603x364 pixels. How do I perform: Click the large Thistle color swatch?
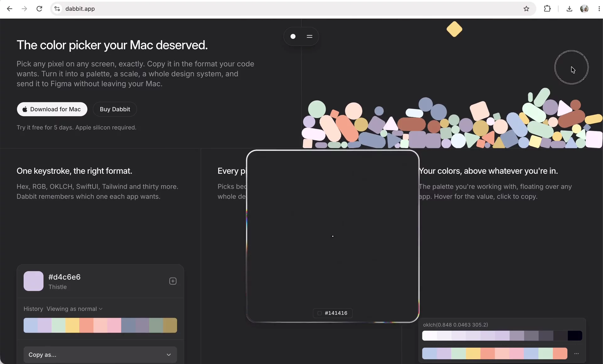pos(34,281)
